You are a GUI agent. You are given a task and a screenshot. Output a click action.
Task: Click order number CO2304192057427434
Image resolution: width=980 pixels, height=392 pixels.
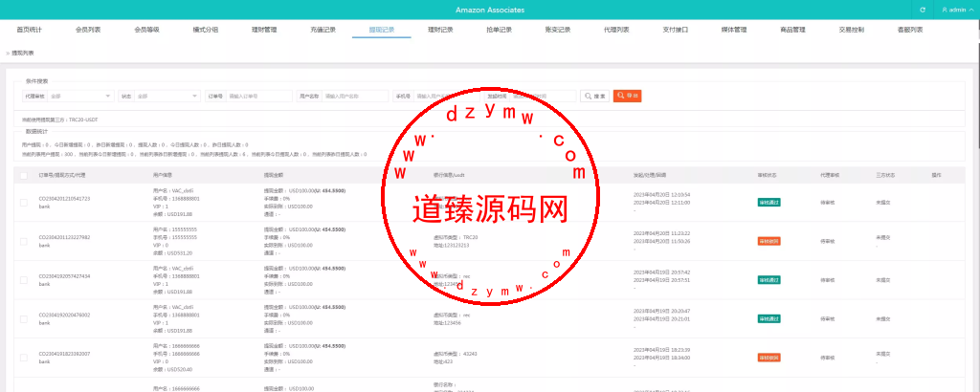click(x=64, y=276)
